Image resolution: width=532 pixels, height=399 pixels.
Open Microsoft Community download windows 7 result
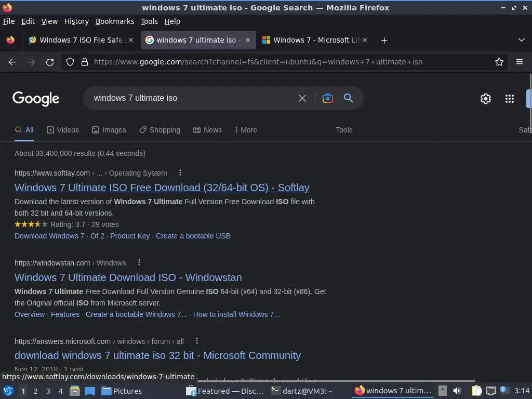tap(157, 355)
